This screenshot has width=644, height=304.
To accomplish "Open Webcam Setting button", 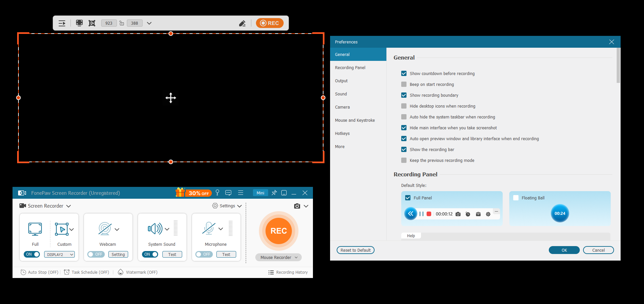I will 118,254.
